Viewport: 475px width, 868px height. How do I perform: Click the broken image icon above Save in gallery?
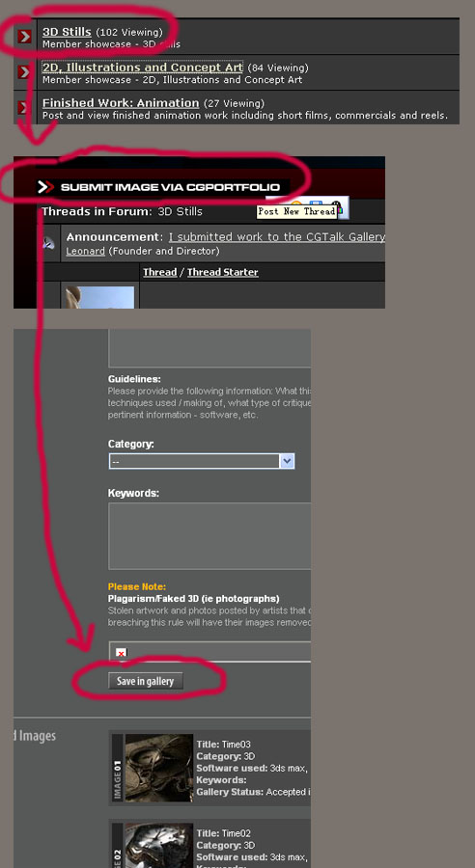pos(121,653)
